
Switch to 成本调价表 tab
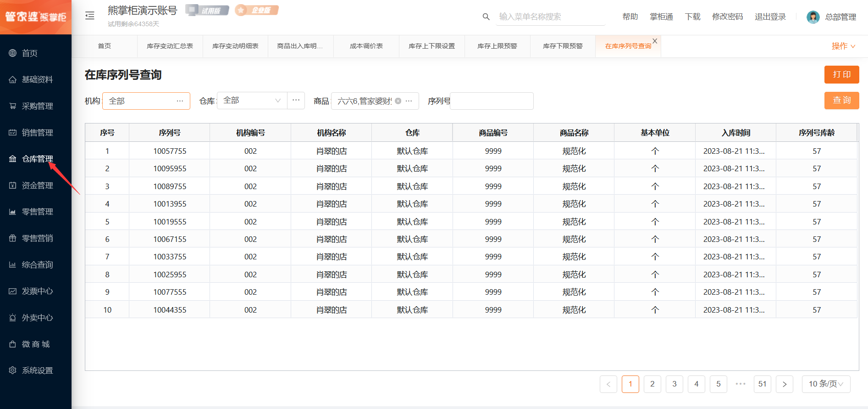point(366,46)
